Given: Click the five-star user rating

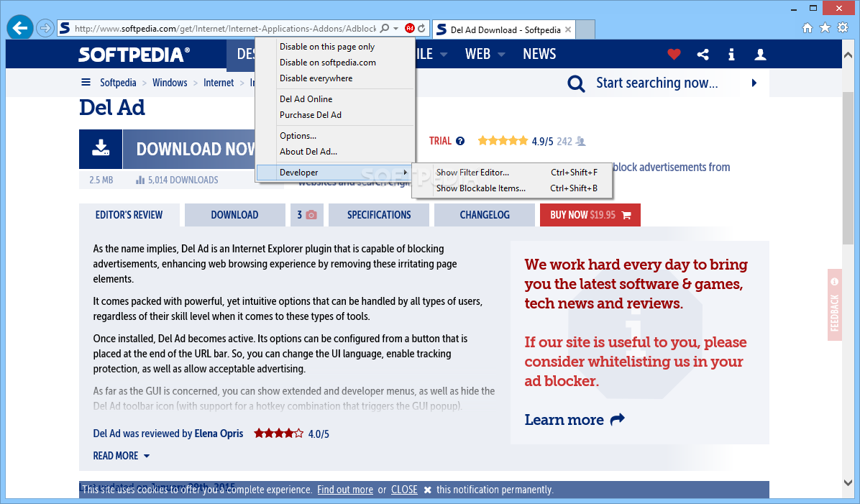Looking at the screenshot, I should 503,141.
